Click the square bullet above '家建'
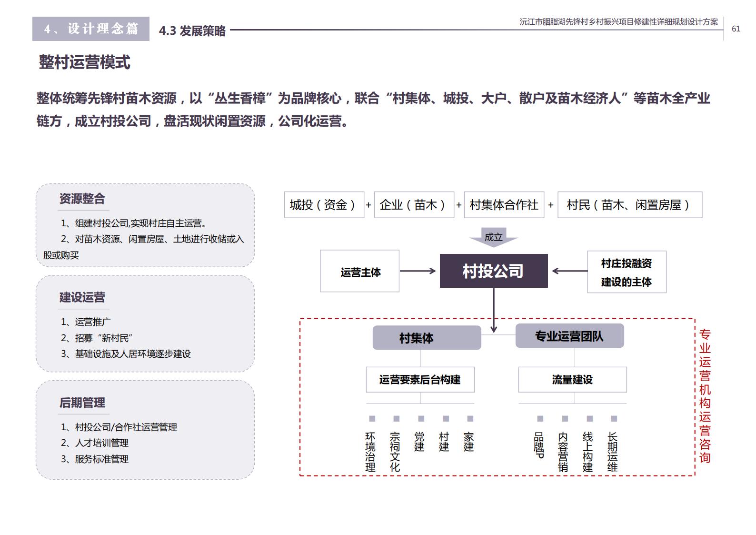Screen dimensions: 756x535 pyautogui.click(x=470, y=419)
